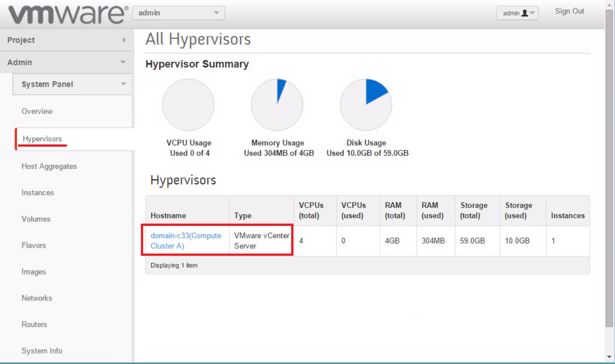This screenshot has height=364, width=615.
Task: Open the Images page
Action: point(34,272)
